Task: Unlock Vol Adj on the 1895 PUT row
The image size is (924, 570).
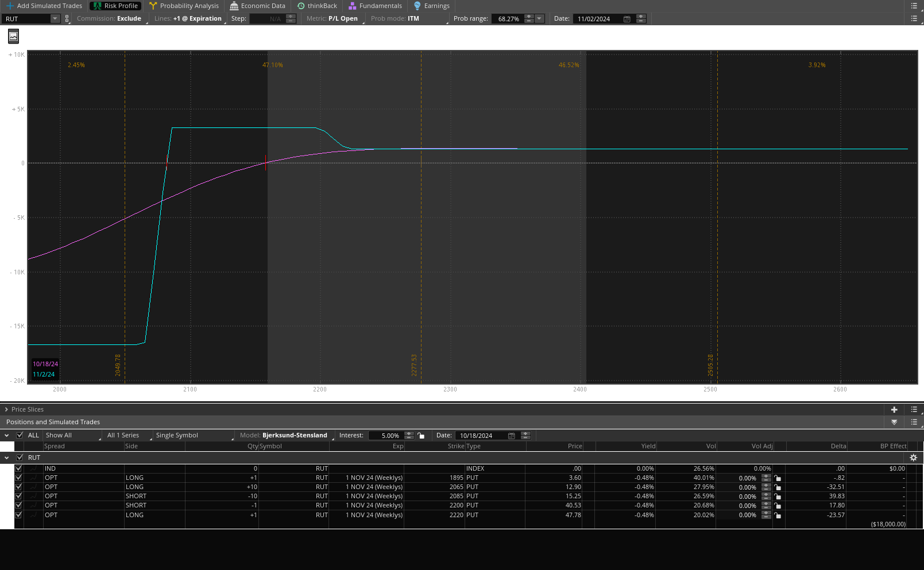Action: coord(778,478)
